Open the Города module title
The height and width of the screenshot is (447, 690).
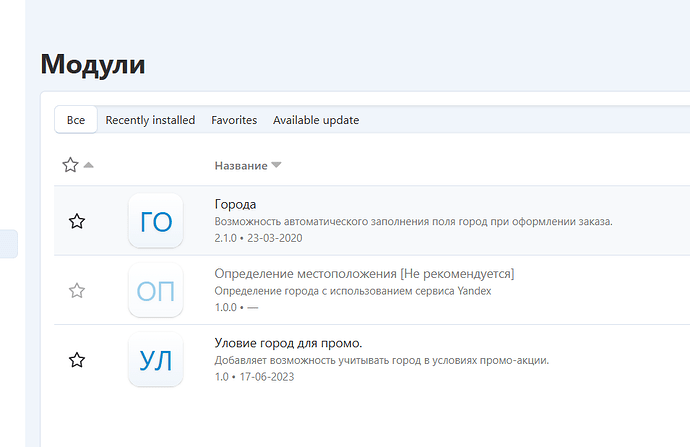235,204
